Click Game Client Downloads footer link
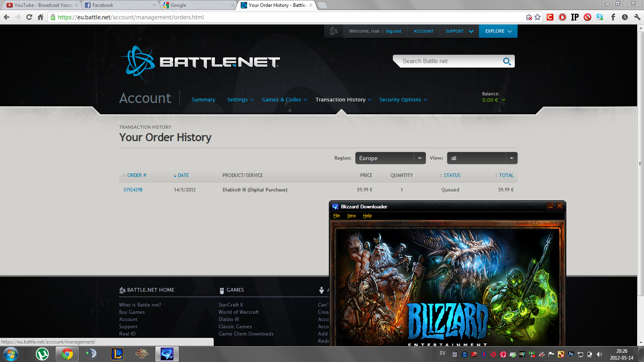Screen dimensions: 644x362 (x=246, y=334)
